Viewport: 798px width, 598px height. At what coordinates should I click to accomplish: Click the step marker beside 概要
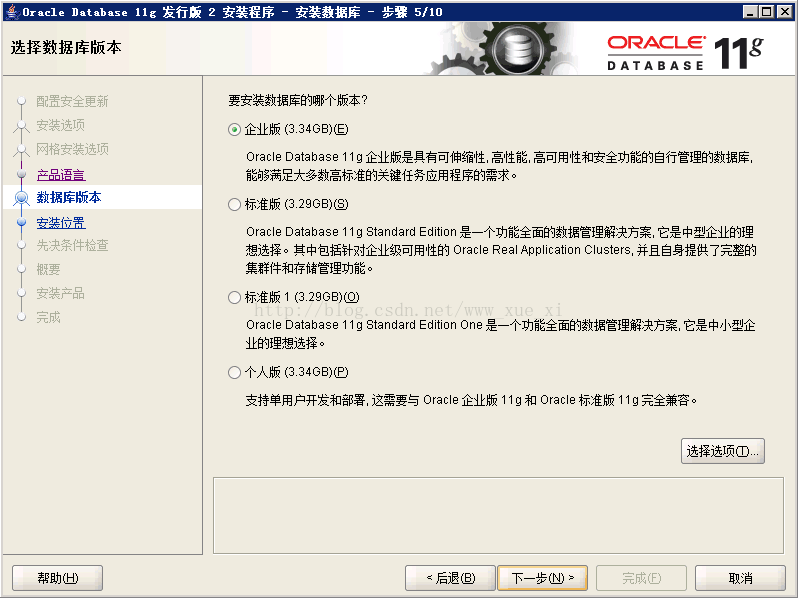(x=21, y=269)
